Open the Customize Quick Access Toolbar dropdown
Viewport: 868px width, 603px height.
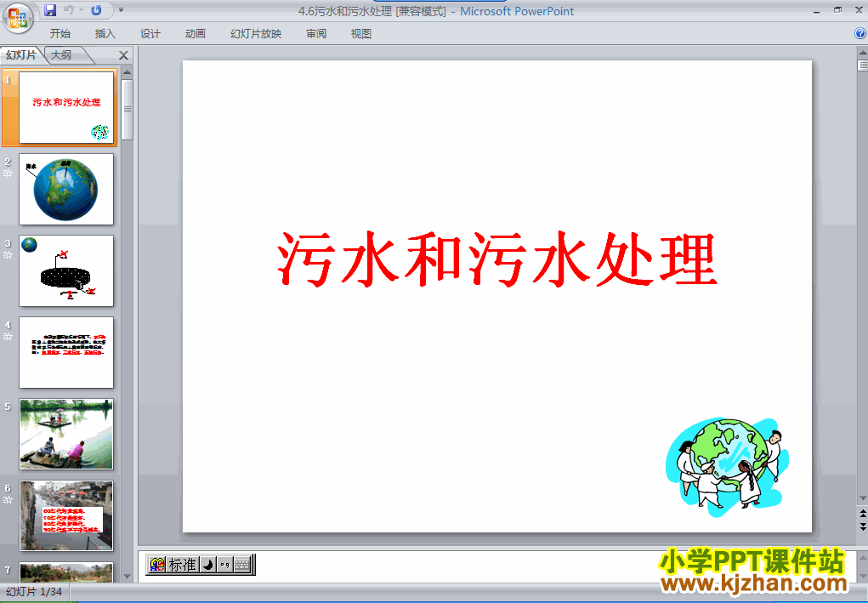pyautogui.click(x=121, y=10)
